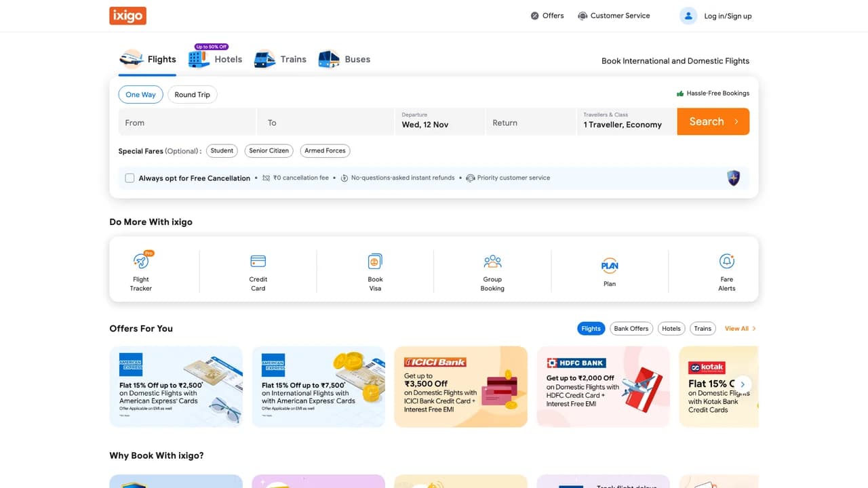This screenshot has height=488, width=868.
Task: Click the From airport field
Action: pos(187,121)
